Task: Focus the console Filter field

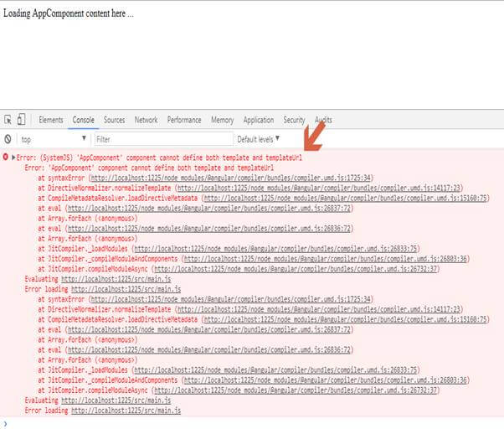Action: [x=163, y=139]
